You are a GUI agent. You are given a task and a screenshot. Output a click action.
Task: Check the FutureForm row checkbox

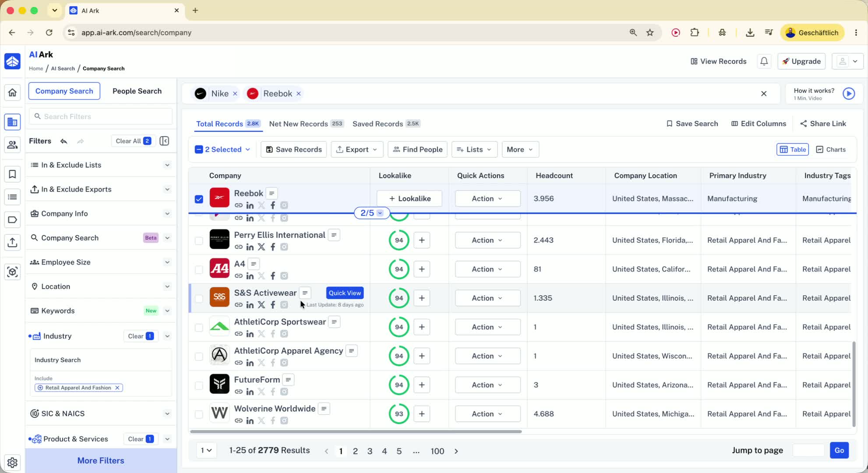point(199,385)
